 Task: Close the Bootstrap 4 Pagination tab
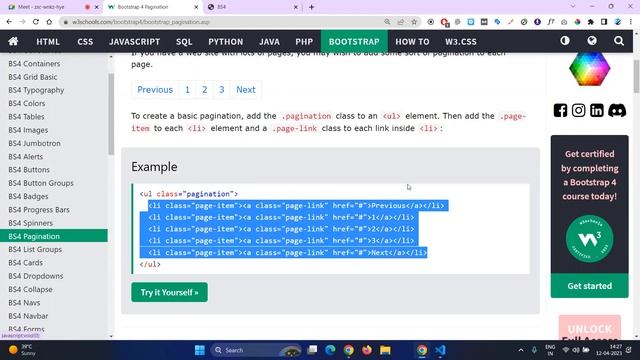point(196,7)
